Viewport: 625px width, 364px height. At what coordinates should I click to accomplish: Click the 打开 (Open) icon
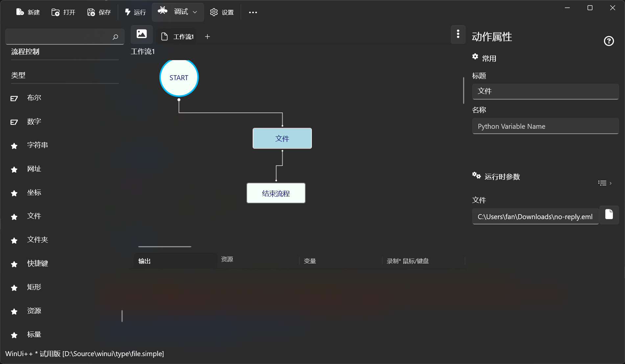click(55, 12)
